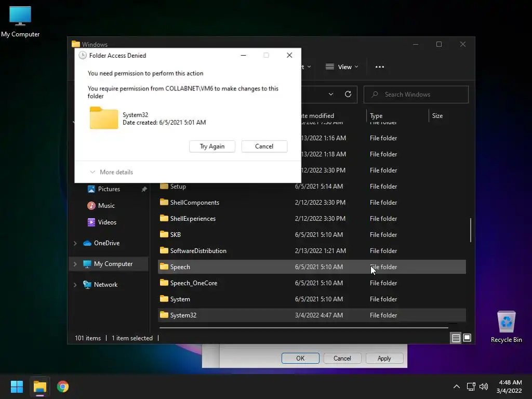The height and width of the screenshot is (399, 532).
Task: Switch to large thumbnails view icon
Action: click(467, 338)
